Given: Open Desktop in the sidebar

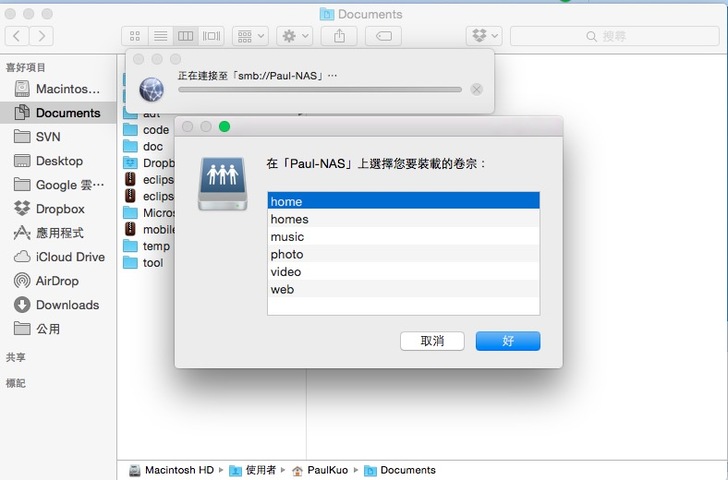Looking at the screenshot, I should tap(58, 161).
